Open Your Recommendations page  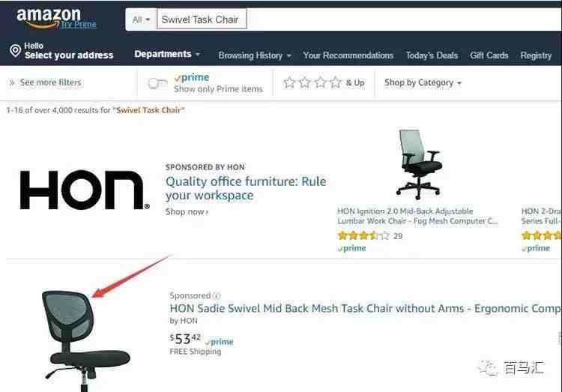(x=348, y=55)
